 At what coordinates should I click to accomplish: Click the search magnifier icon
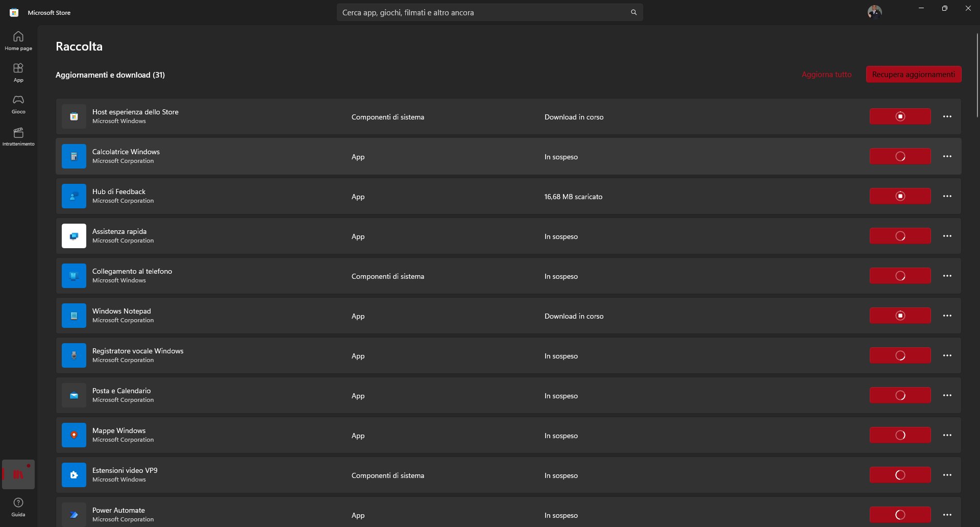coord(633,12)
